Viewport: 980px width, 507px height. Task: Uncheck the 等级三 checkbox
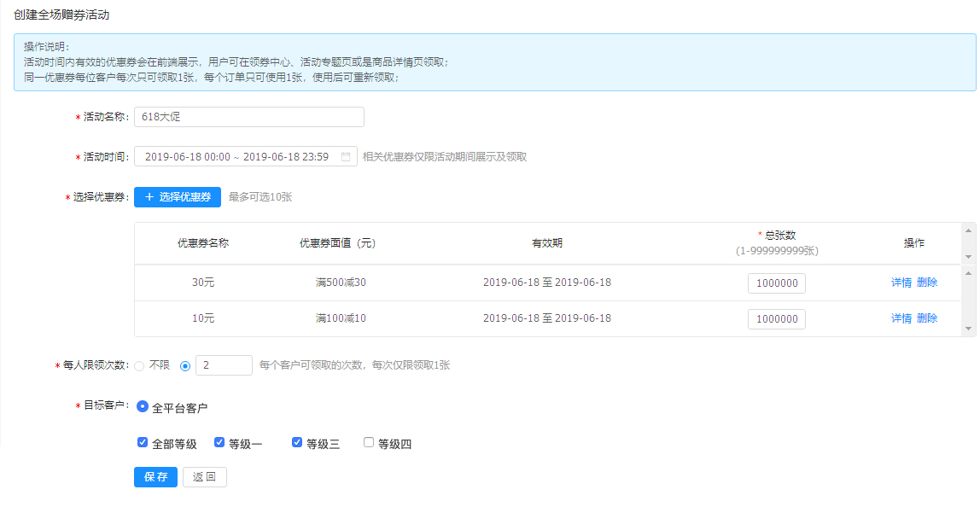pyautogui.click(x=297, y=443)
